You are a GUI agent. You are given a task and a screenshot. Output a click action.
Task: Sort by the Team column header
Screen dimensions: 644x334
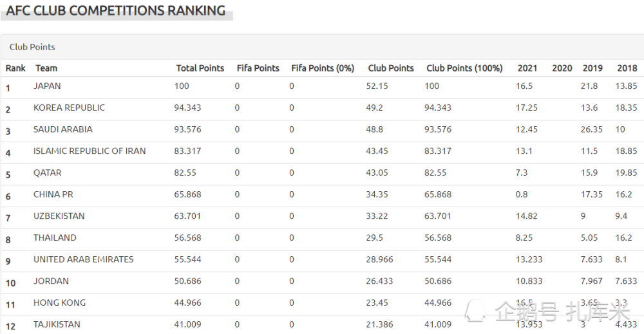point(46,68)
